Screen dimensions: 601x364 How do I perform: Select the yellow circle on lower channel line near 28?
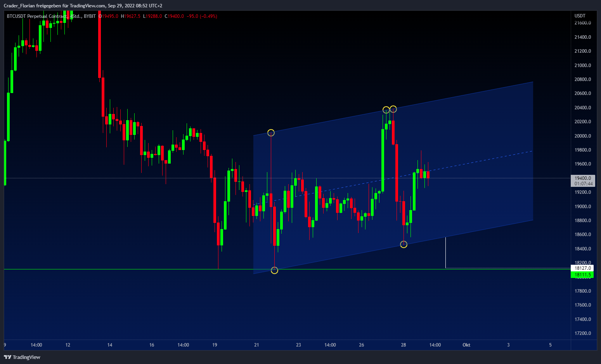(404, 244)
